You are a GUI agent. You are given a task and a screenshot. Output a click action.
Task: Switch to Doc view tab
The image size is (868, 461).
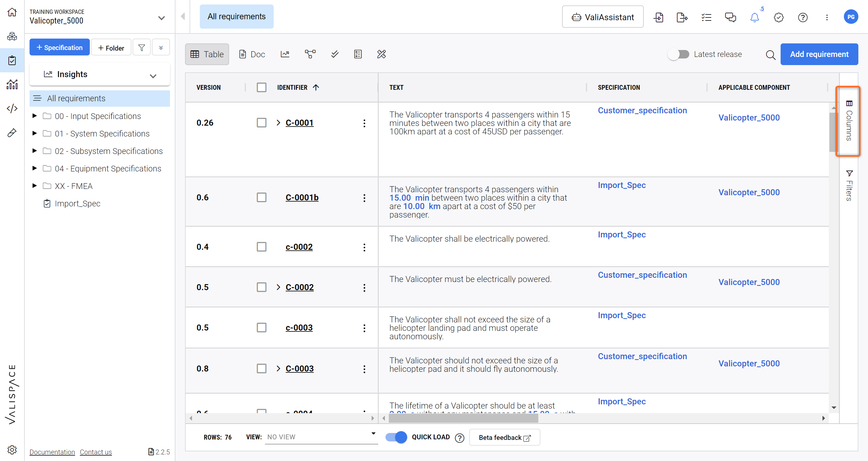pos(252,54)
